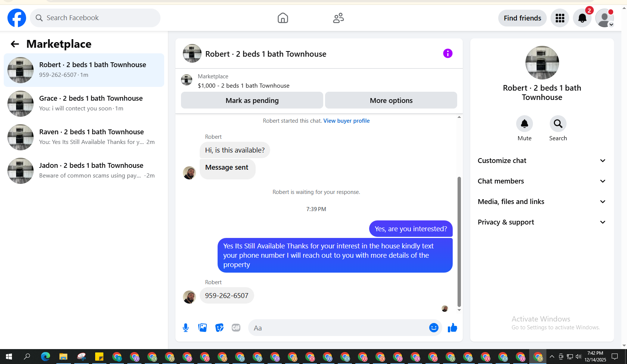This screenshot has height=364, width=627.
Task: Click the 'Hi, is this available?' message
Action: [x=235, y=150]
